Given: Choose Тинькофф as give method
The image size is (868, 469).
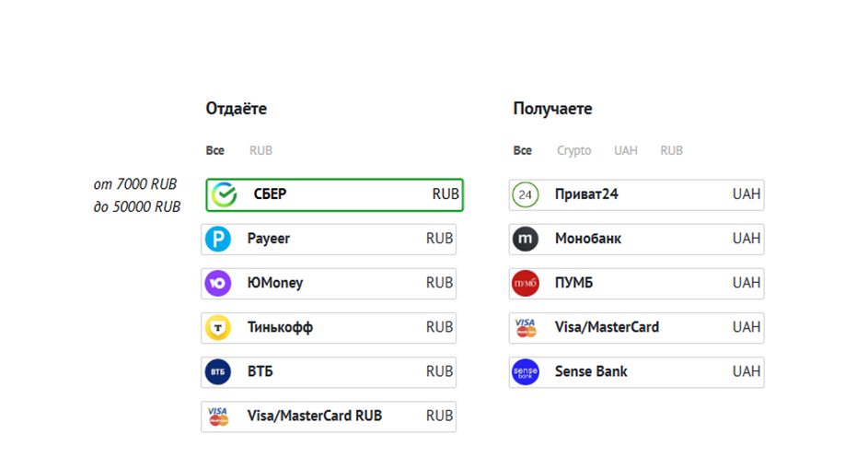Looking at the screenshot, I should [x=329, y=328].
